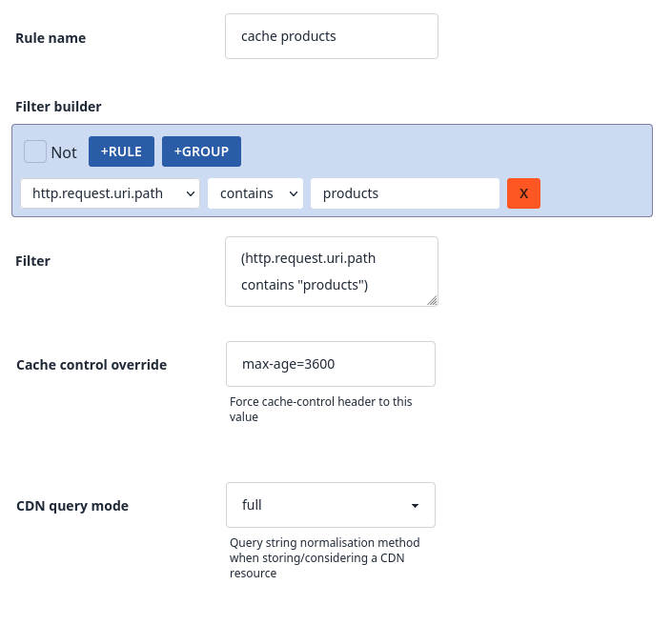
Task: Click the Rule name input field
Action: pos(332,36)
